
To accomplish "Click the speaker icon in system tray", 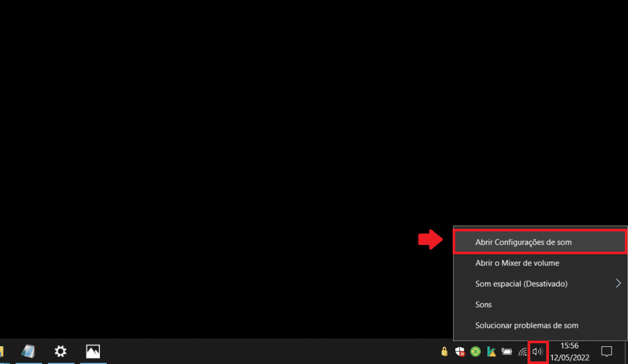I will tap(537, 352).
